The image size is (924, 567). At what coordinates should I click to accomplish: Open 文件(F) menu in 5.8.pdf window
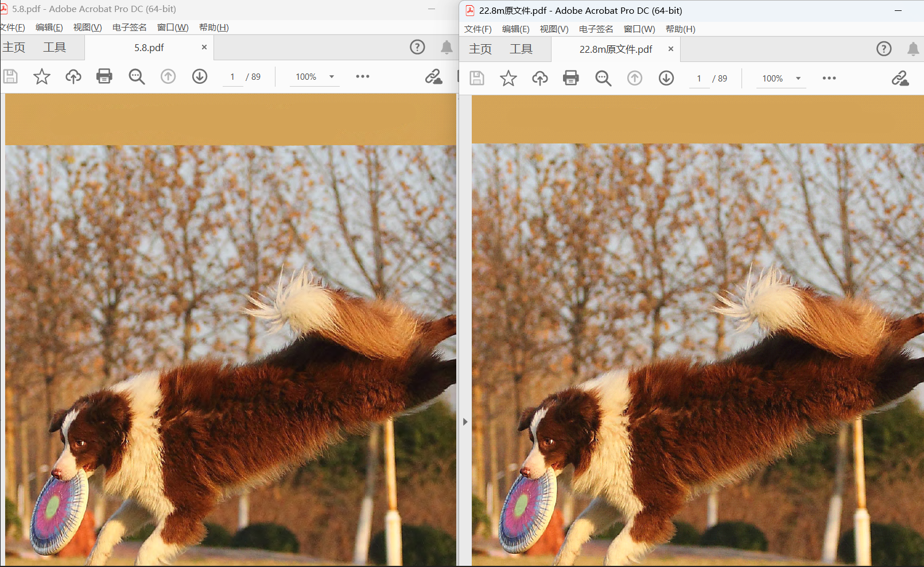coord(13,28)
